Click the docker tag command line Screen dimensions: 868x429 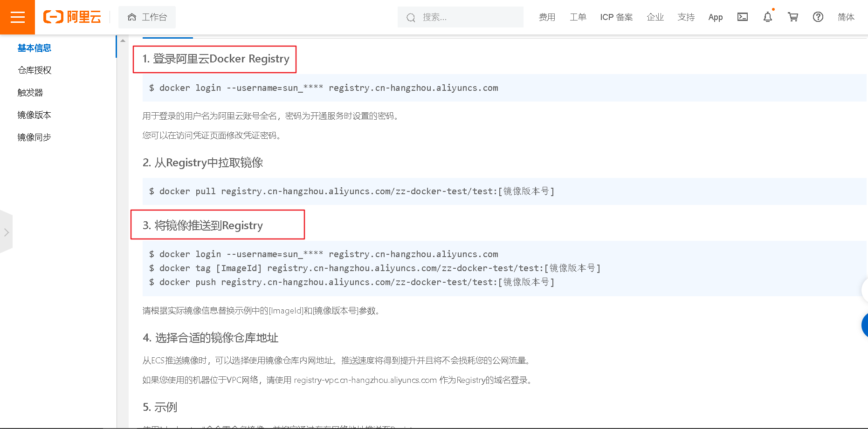tap(375, 268)
